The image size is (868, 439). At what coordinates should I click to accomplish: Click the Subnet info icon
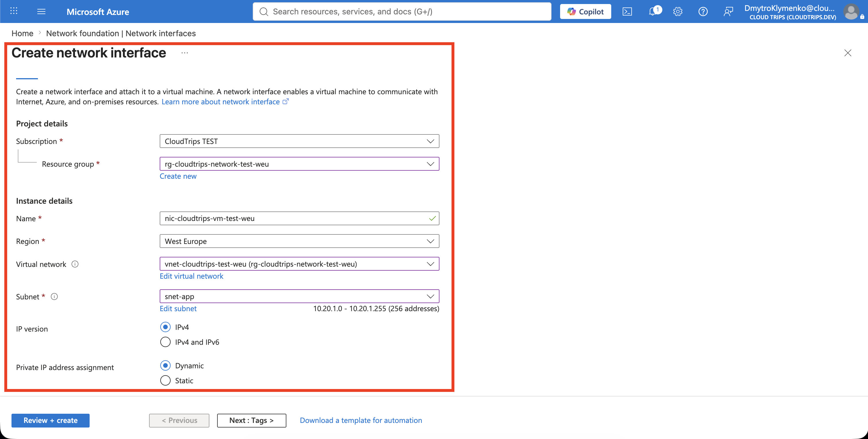(x=54, y=296)
